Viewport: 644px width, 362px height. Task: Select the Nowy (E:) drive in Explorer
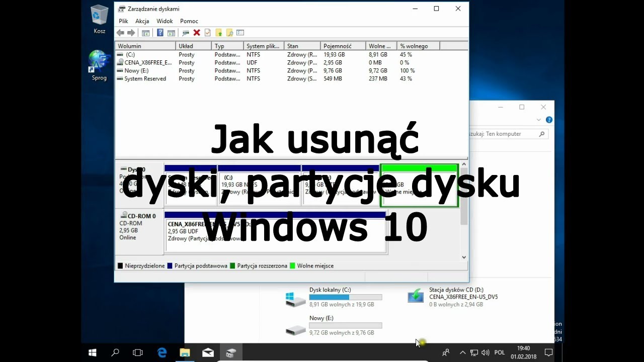[334, 325]
